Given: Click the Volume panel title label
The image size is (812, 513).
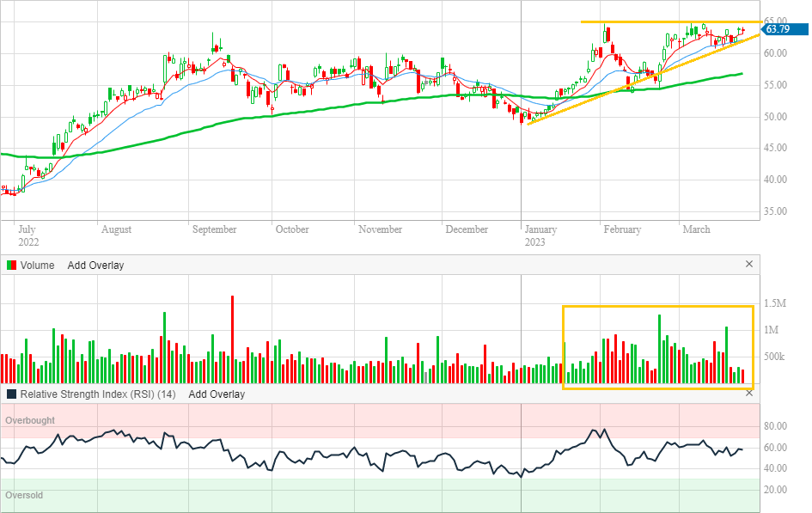Looking at the screenshot, I should [x=37, y=266].
